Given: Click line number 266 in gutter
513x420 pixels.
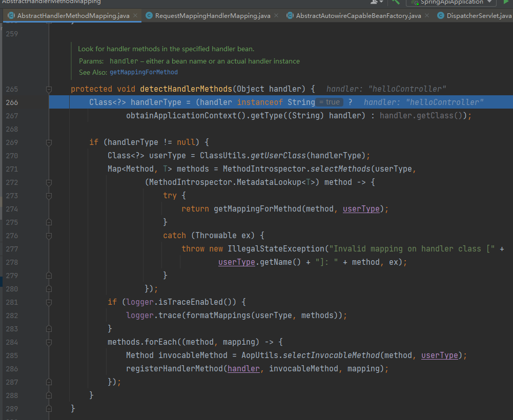Looking at the screenshot, I should [x=12, y=102].
